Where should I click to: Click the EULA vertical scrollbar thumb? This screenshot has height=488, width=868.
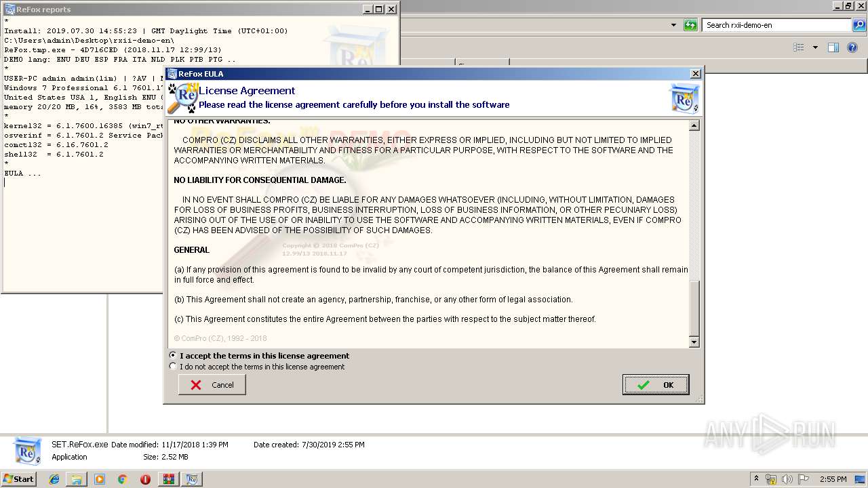pyautogui.click(x=694, y=308)
